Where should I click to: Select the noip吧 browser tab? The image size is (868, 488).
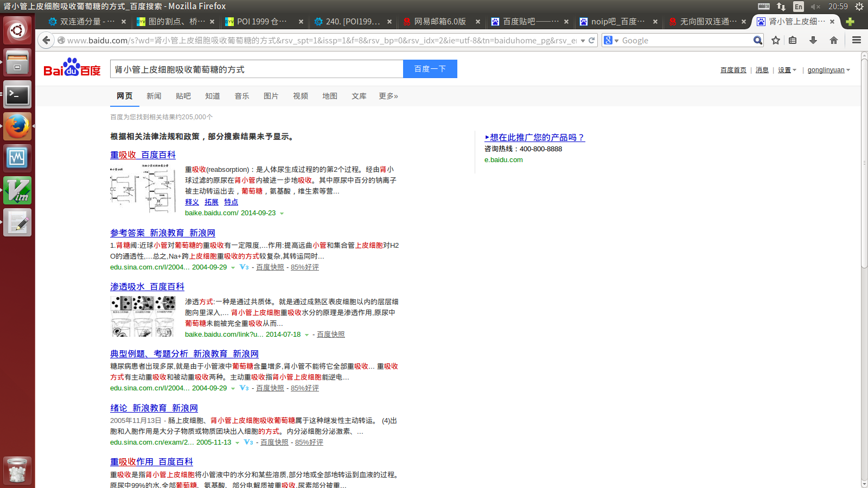click(x=617, y=22)
